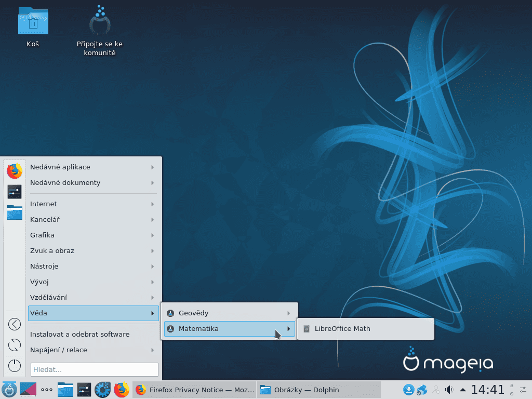Open Firefox icon in the taskbar
The height and width of the screenshot is (399, 532).
[122, 389]
